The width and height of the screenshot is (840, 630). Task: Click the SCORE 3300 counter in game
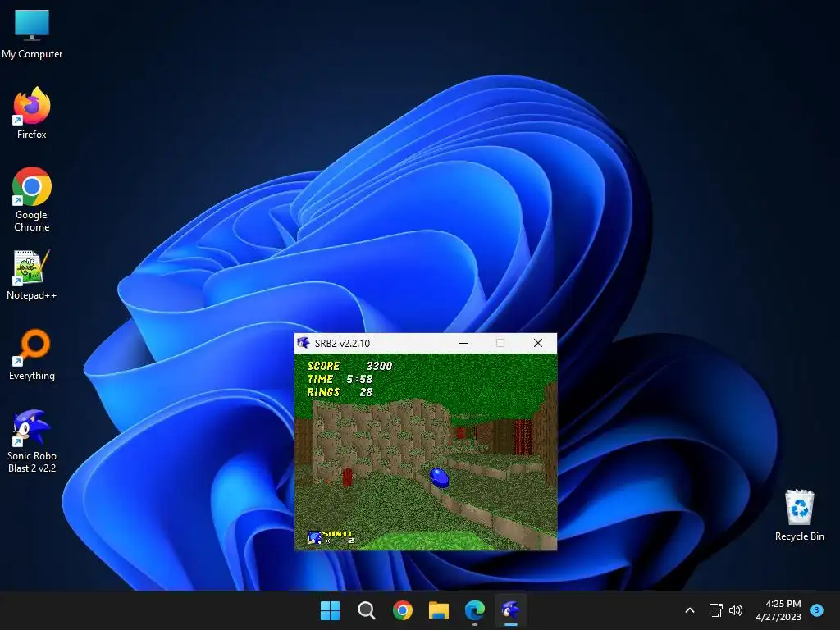[349, 366]
